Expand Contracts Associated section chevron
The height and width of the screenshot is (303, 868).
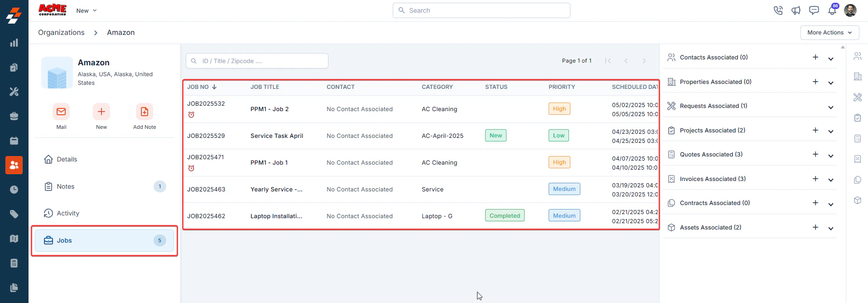click(x=831, y=205)
